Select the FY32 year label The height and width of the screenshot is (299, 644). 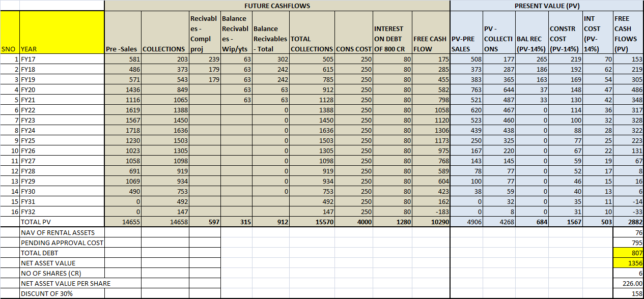click(61, 212)
